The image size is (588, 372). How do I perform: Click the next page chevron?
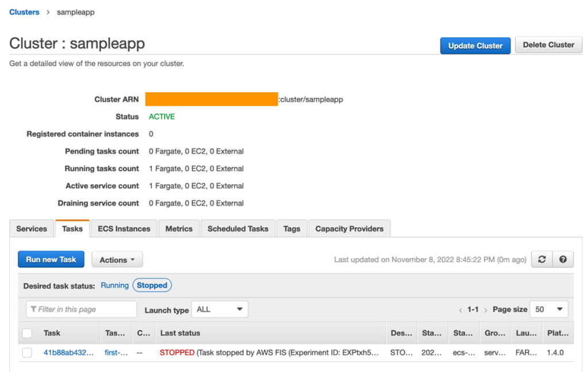485,309
